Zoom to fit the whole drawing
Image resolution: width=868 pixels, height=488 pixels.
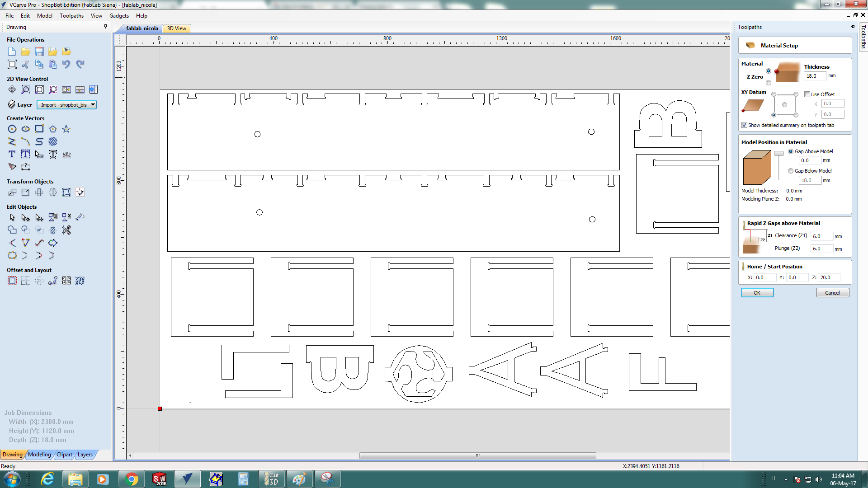[39, 89]
